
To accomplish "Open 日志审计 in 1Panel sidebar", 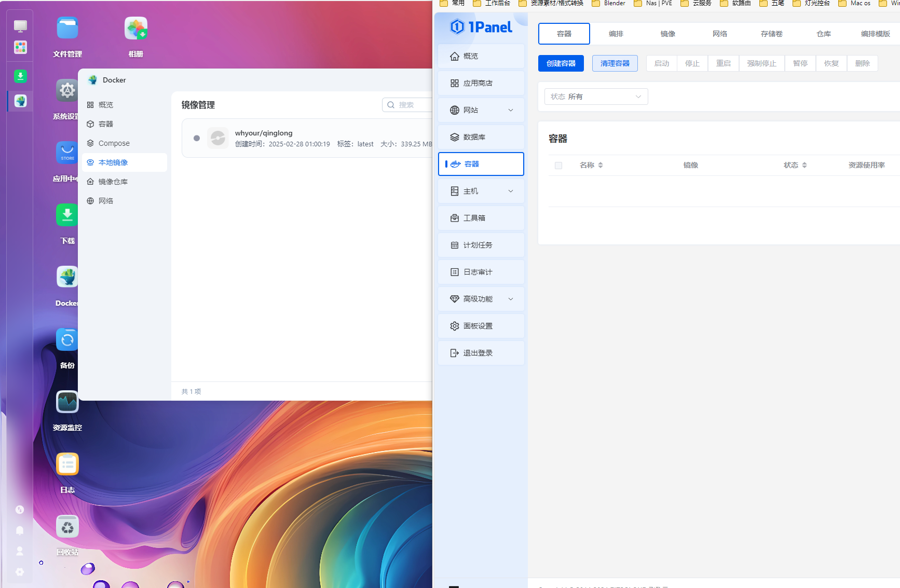I will pyautogui.click(x=481, y=272).
